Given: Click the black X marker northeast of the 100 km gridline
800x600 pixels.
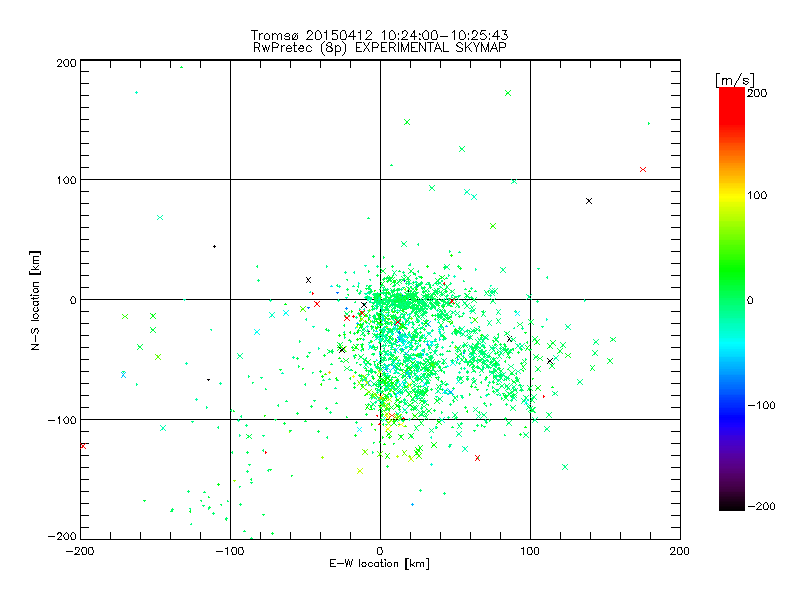Looking at the screenshot, I should click(589, 201).
